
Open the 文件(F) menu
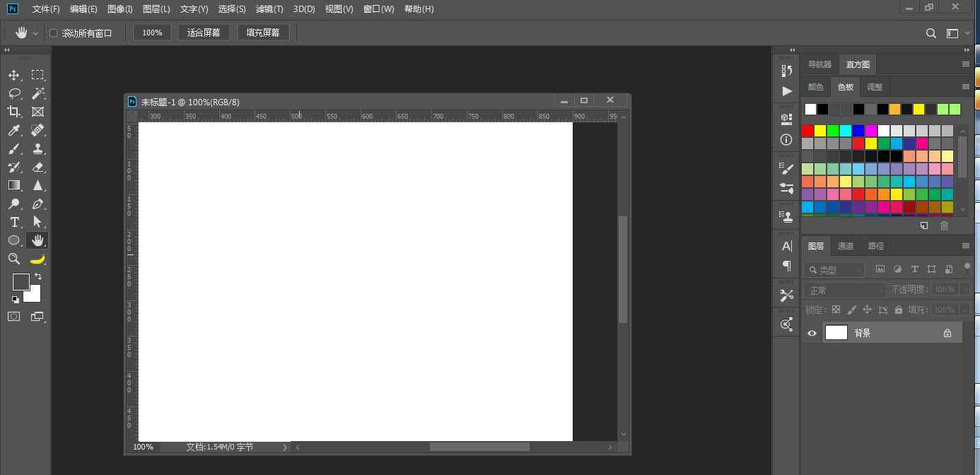tap(46, 9)
